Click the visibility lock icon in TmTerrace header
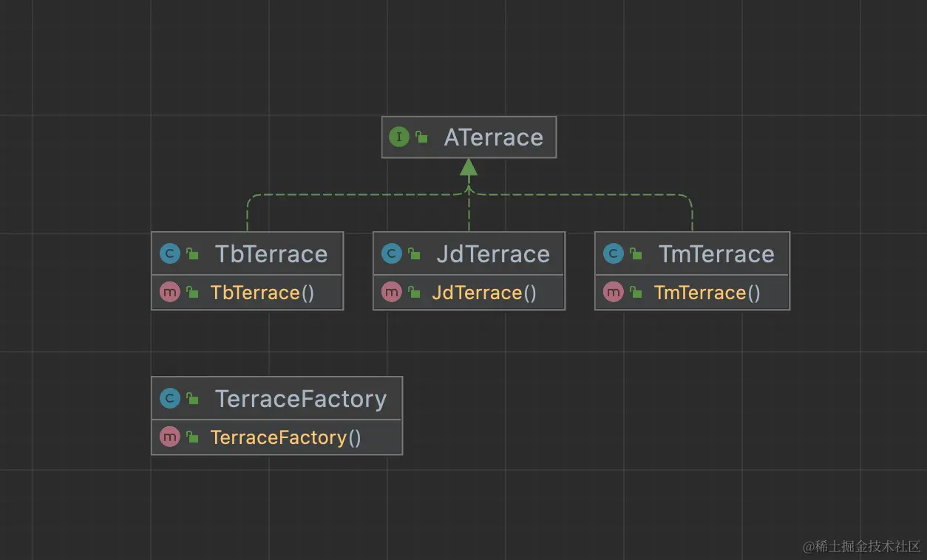 636,254
